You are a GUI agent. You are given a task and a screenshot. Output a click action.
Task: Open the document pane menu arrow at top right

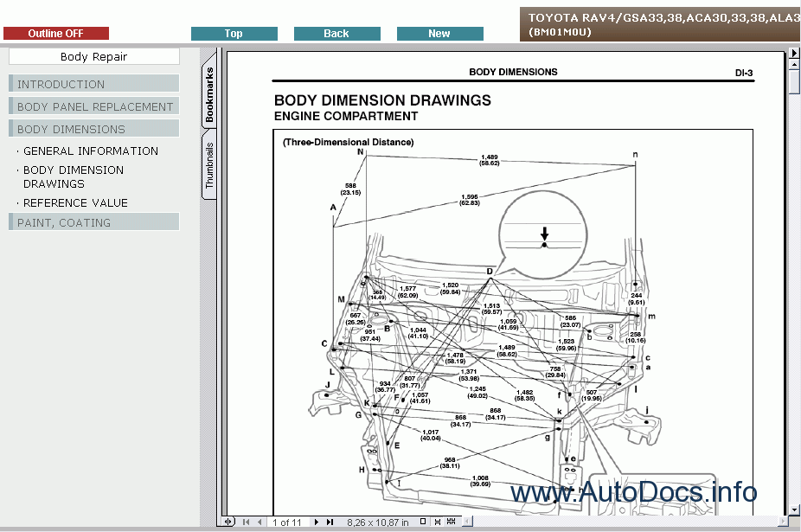[794, 53]
